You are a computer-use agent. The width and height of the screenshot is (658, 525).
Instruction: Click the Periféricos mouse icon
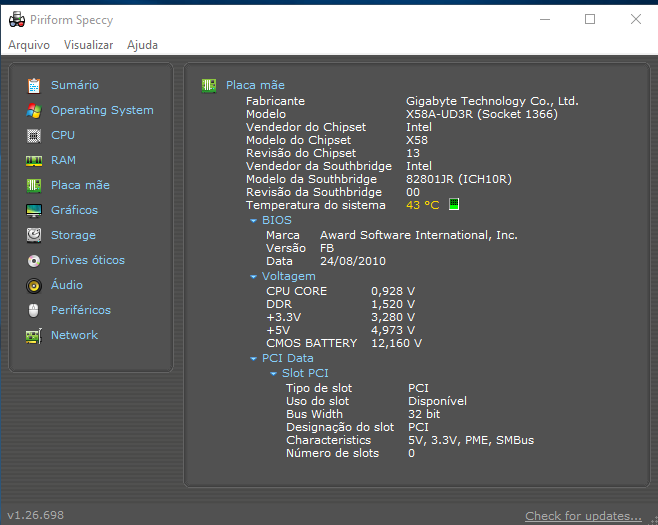34,310
